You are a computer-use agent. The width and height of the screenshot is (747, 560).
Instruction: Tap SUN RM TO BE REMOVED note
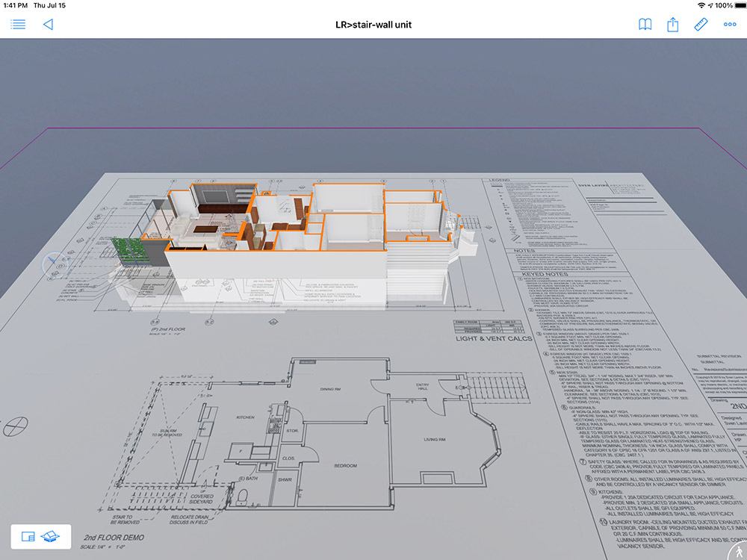coord(167,433)
